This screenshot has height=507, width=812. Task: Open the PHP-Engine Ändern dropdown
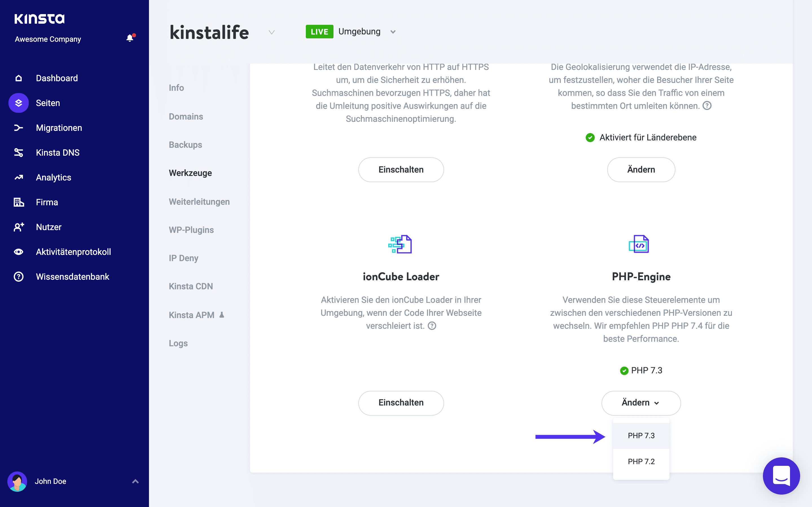point(641,403)
